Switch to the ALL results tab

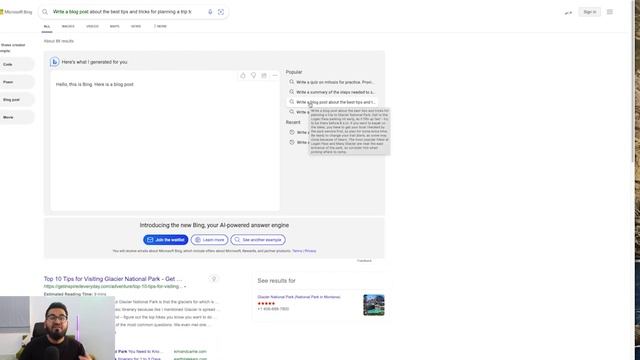tap(47, 27)
